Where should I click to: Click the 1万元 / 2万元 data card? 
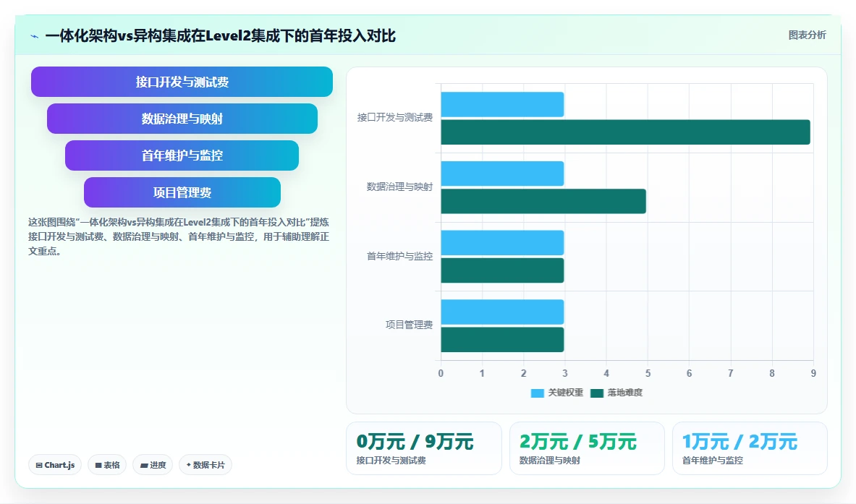tap(750, 448)
